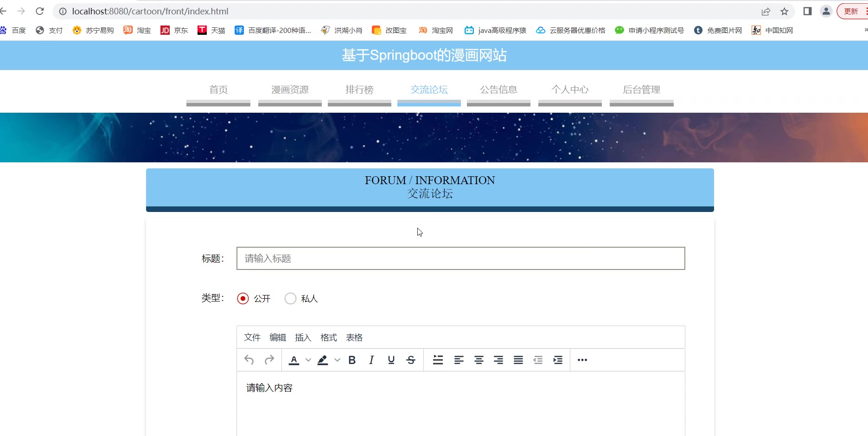Open the 表格 editor menu
The width and height of the screenshot is (868, 436).
click(354, 338)
